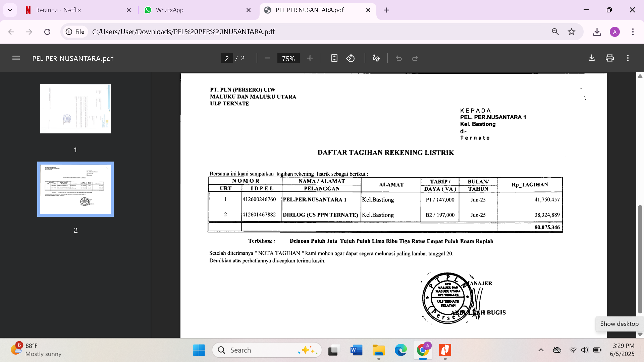Rotate the PDF counterclockwise
This screenshot has width=644, height=362.
tap(351, 58)
